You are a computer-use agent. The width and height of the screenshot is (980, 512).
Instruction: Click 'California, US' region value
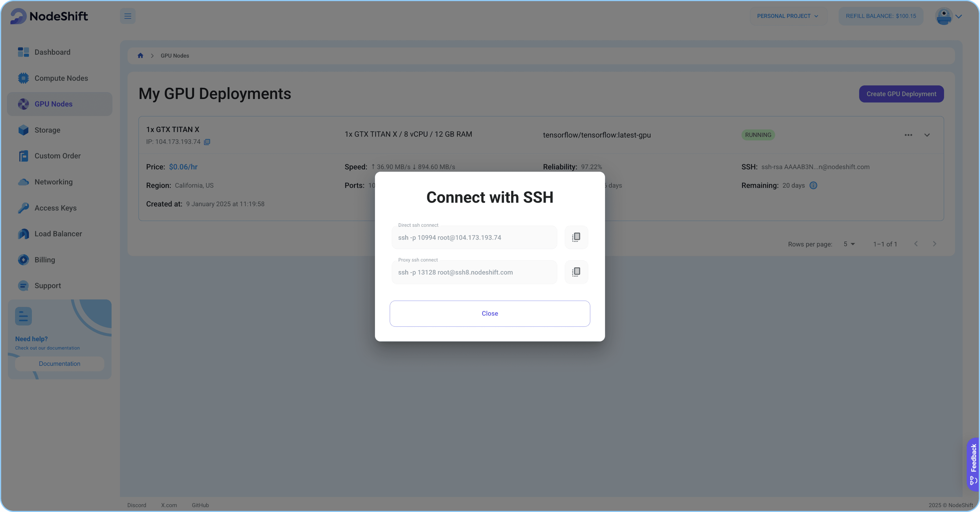click(x=194, y=185)
